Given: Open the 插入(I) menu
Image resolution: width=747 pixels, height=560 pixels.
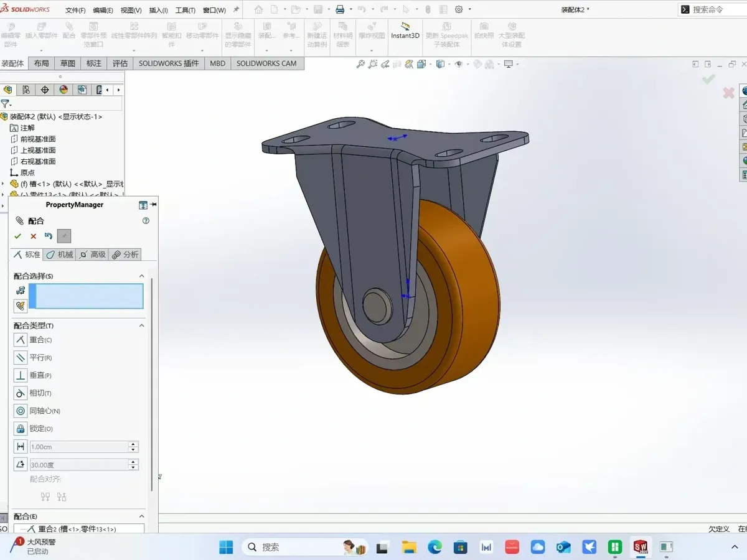Looking at the screenshot, I should tap(159, 10).
